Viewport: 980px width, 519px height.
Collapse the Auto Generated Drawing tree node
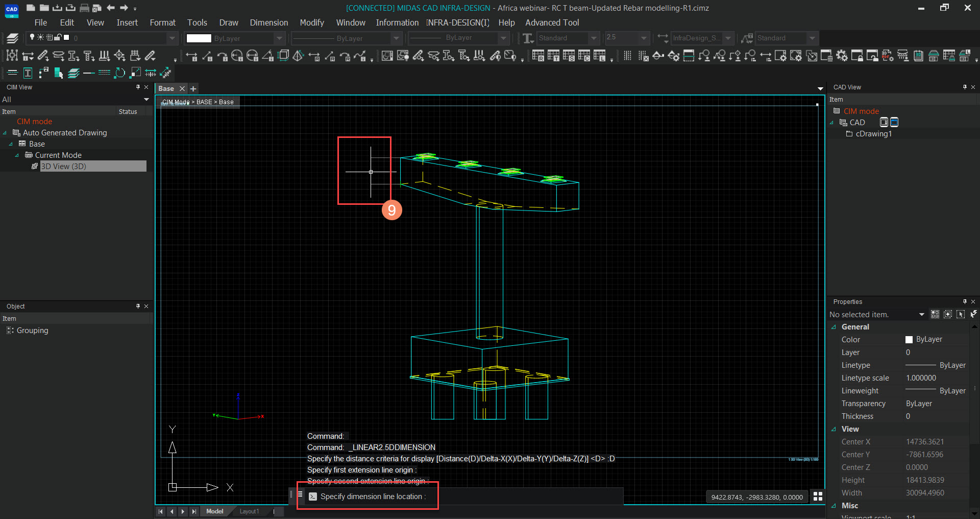pos(5,133)
